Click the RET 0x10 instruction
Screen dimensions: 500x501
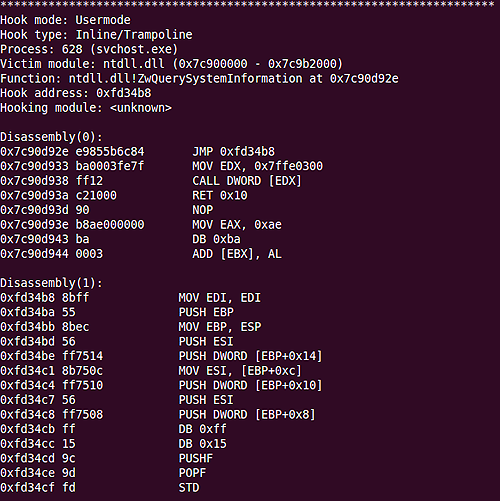220,195
